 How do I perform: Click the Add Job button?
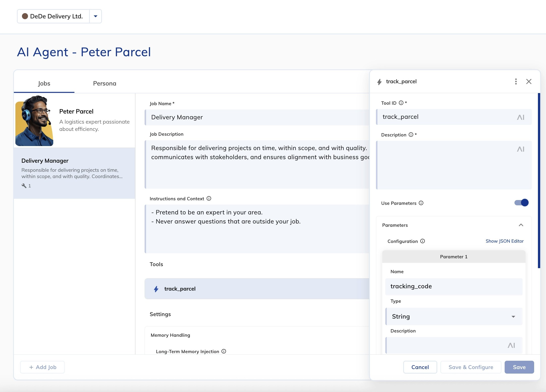pyautogui.click(x=42, y=367)
